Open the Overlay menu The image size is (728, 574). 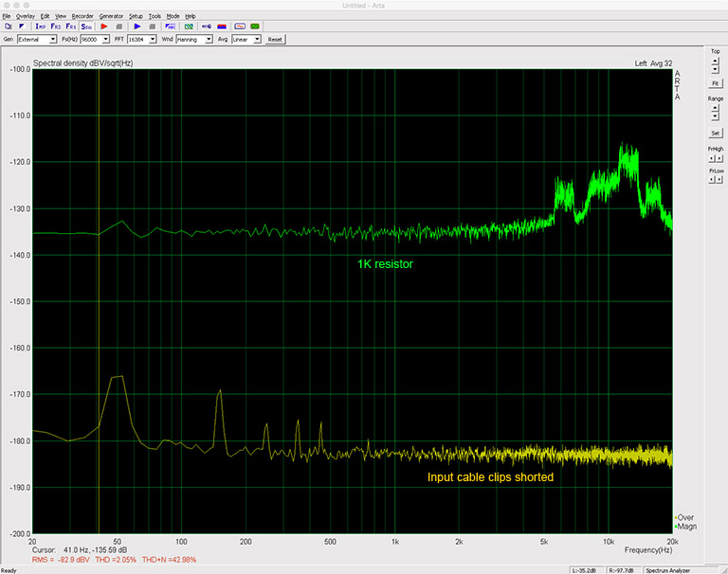pyautogui.click(x=26, y=16)
